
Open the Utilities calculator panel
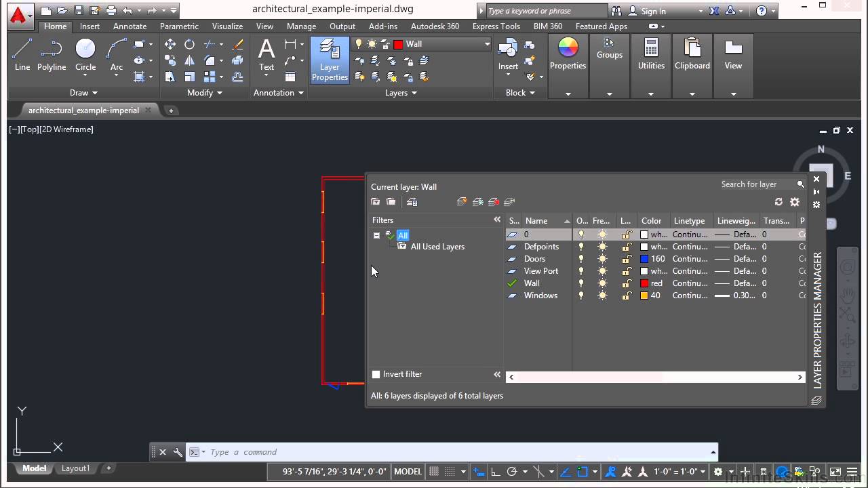click(x=651, y=54)
